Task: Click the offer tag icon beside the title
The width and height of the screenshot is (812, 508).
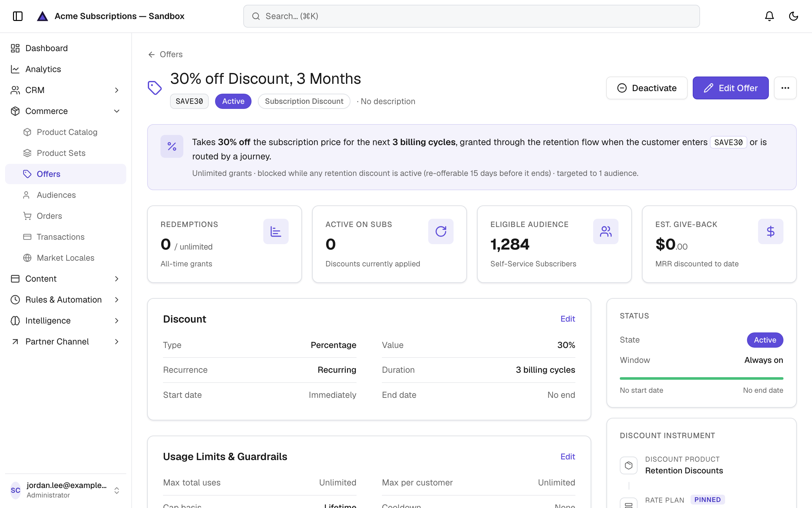Action: click(155, 88)
